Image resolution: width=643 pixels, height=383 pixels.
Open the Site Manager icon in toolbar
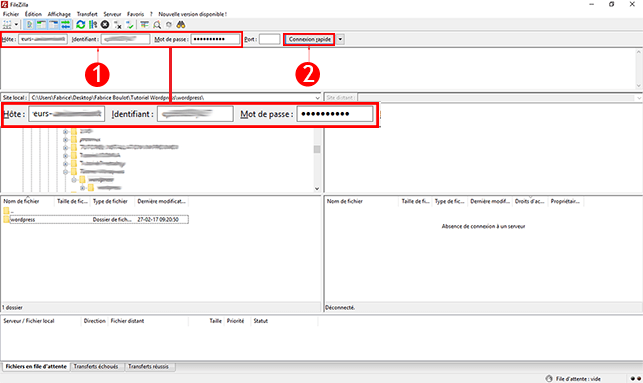click(7, 25)
